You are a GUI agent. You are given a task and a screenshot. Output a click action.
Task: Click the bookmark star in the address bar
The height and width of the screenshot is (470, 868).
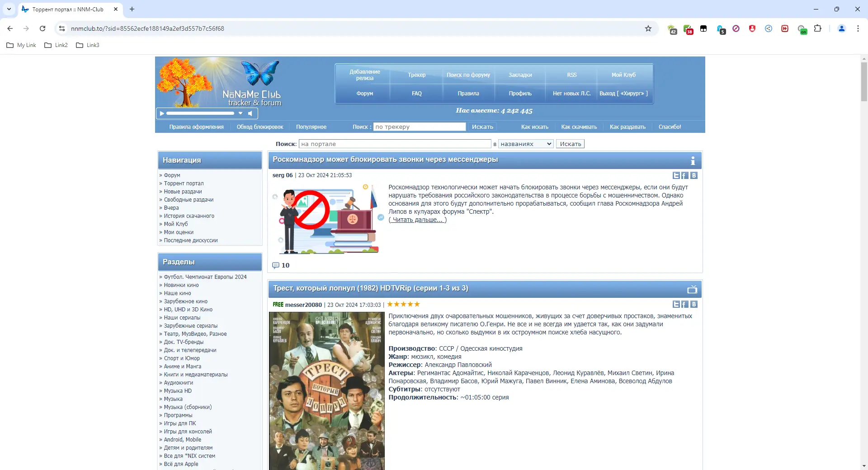coord(648,28)
